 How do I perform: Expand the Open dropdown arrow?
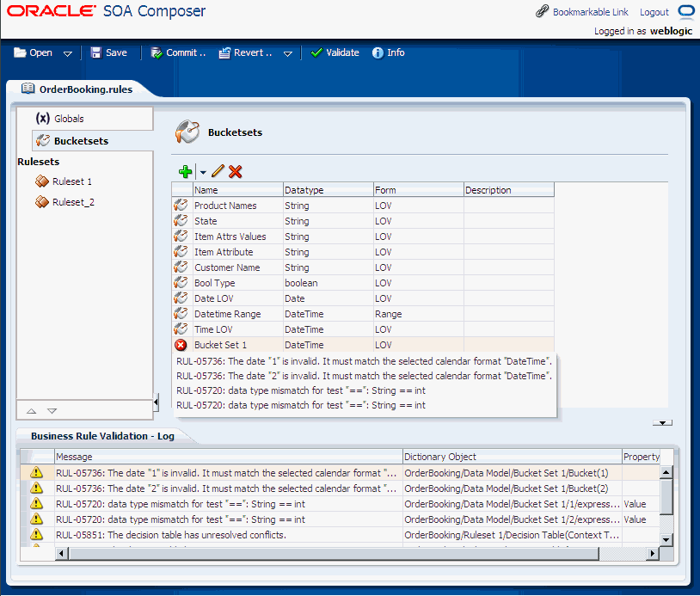point(67,53)
